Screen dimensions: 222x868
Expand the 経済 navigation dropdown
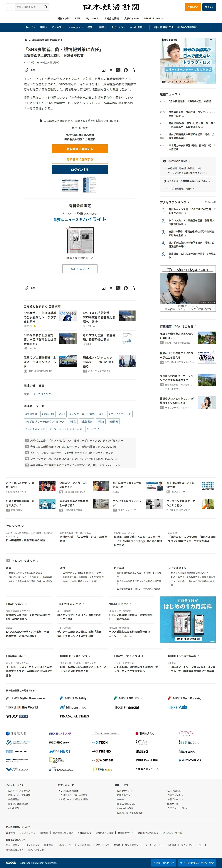91,27
